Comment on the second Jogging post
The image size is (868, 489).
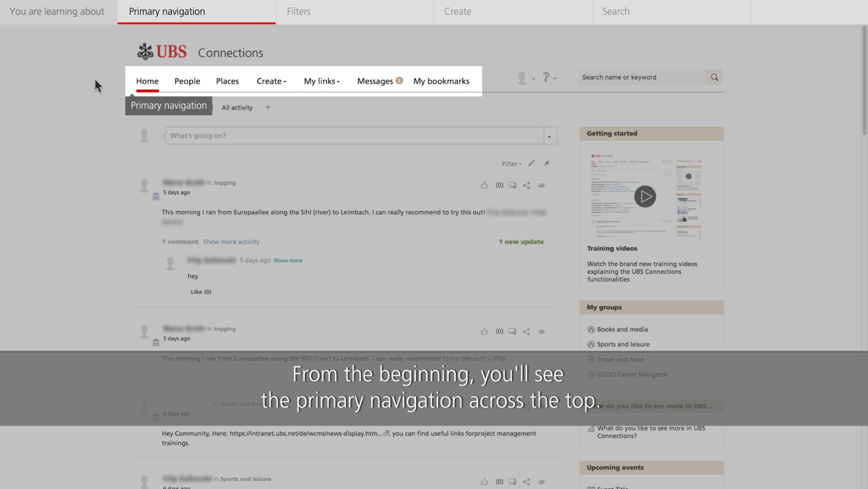click(512, 331)
